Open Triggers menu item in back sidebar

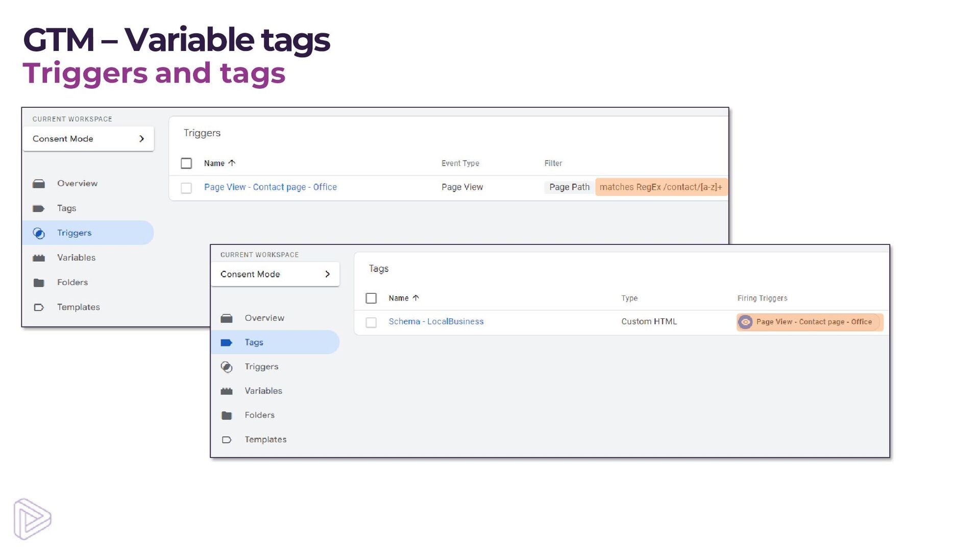tap(75, 233)
